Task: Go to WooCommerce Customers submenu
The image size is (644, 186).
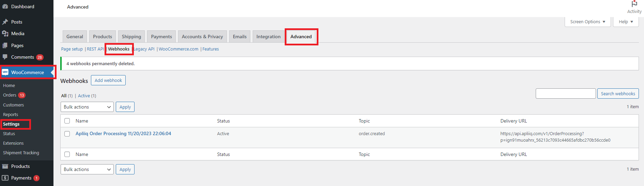Action: [14, 105]
